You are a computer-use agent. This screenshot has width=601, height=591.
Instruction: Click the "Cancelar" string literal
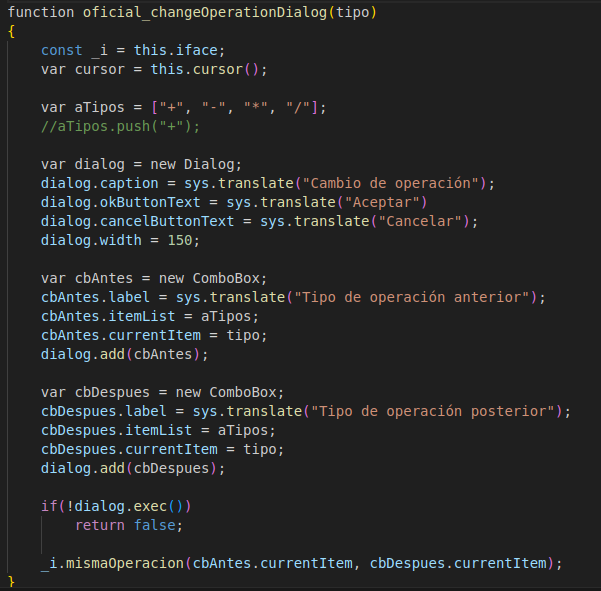pos(420,221)
